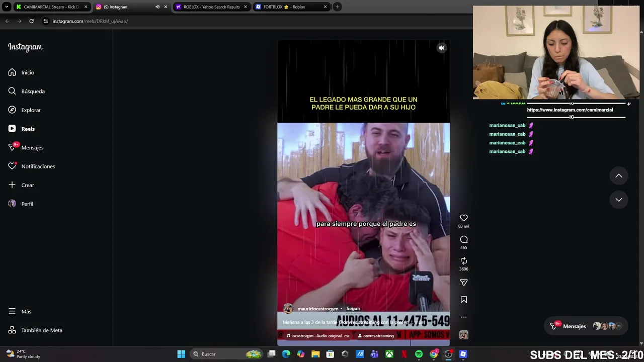Open Copilot from taskbar
Image resolution: width=644 pixels, height=362 pixels.
tap(301, 354)
